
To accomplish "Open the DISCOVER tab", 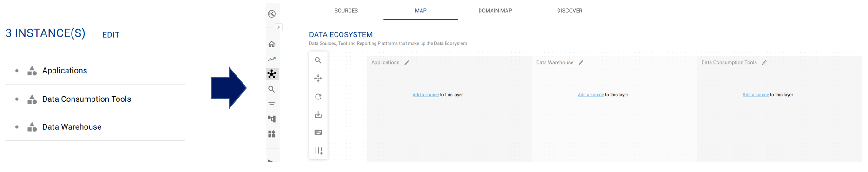I will point(570,11).
